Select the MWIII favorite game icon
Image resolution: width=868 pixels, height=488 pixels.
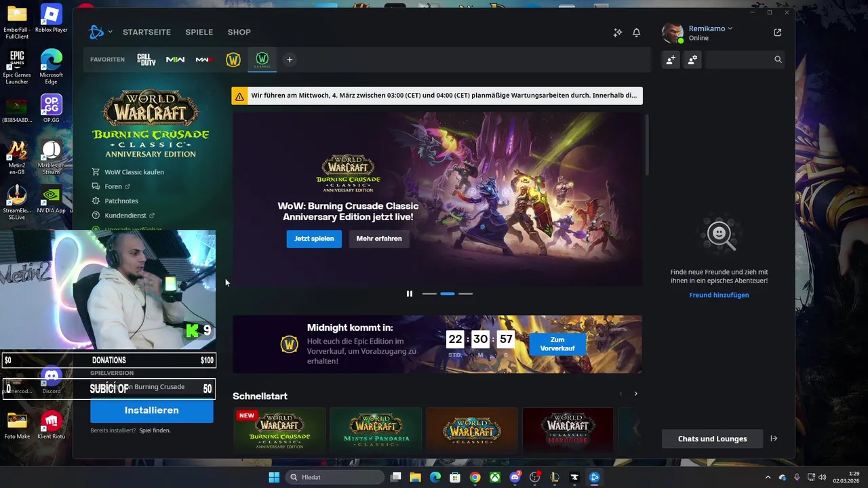pyautogui.click(x=204, y=60)
